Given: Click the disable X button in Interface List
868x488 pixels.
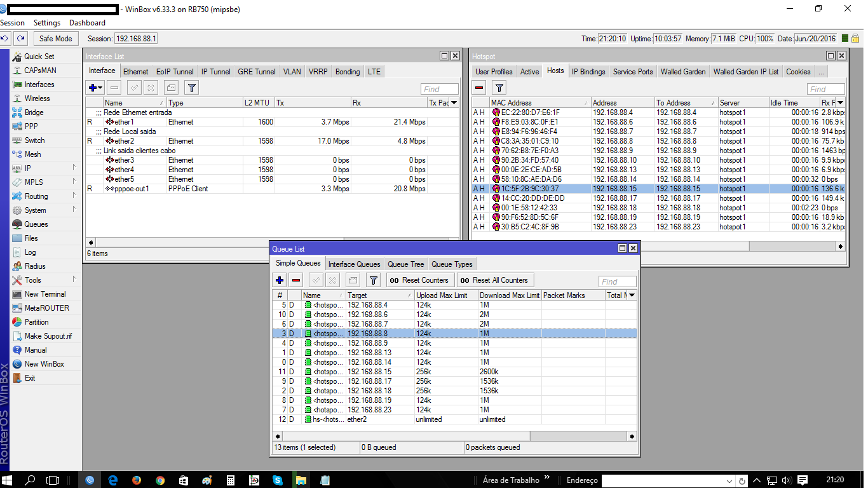Looking at the screenshot, I should click(x=151, y=88).
